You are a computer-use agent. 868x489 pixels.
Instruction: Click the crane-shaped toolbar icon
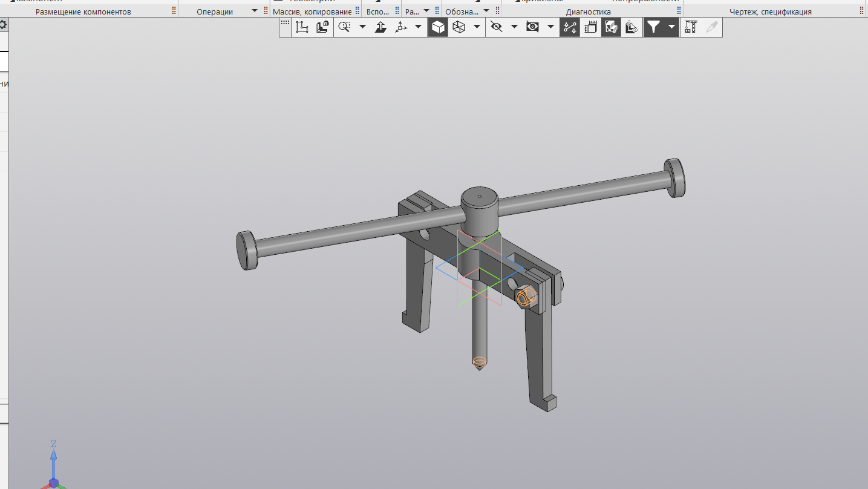point(691,27)
